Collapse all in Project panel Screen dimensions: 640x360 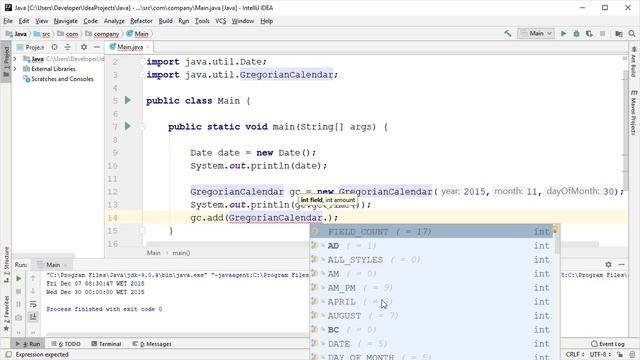67,47
